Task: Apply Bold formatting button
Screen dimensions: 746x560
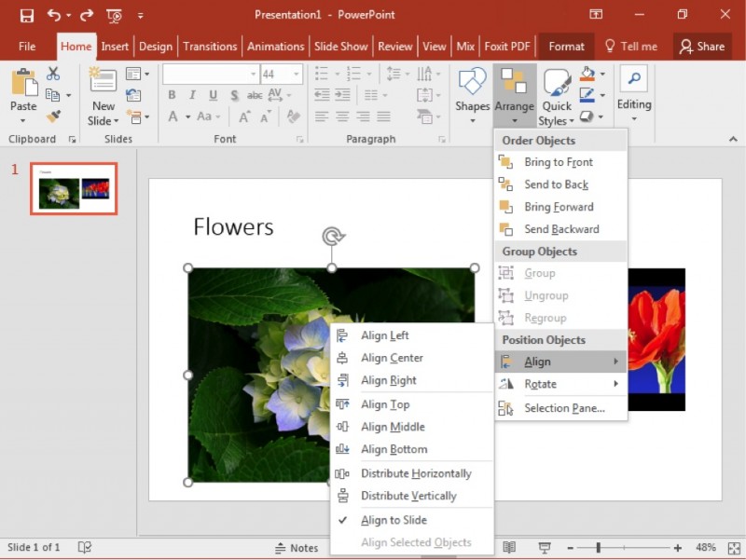Action: (x=172, y=95)
